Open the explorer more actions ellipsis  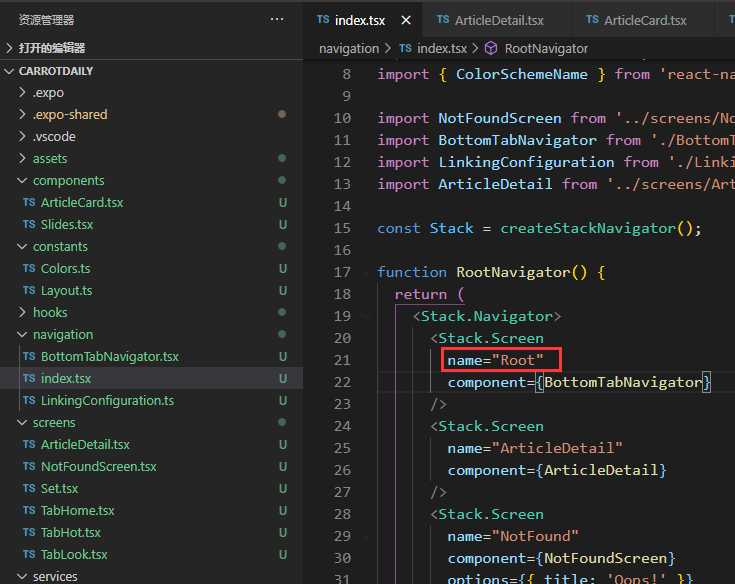[277, 20]
